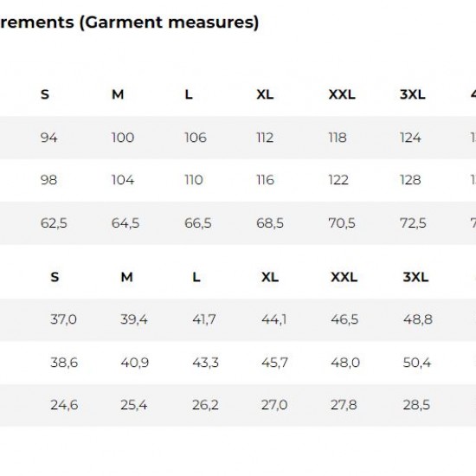Select the cell showing 122
The height and width of the screenshot is (476, 476).
click(338, 180)
